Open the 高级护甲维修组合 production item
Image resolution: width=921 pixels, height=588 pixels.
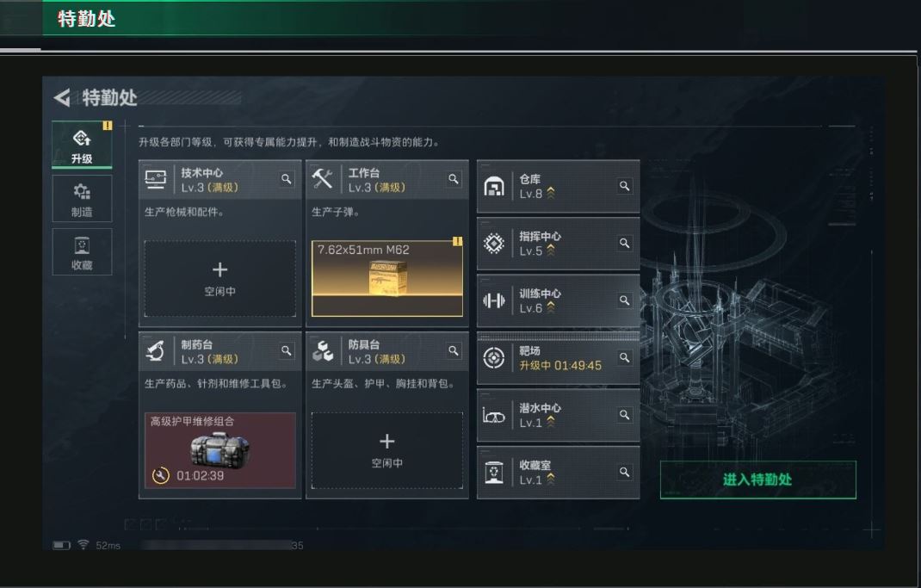point(219,450)
